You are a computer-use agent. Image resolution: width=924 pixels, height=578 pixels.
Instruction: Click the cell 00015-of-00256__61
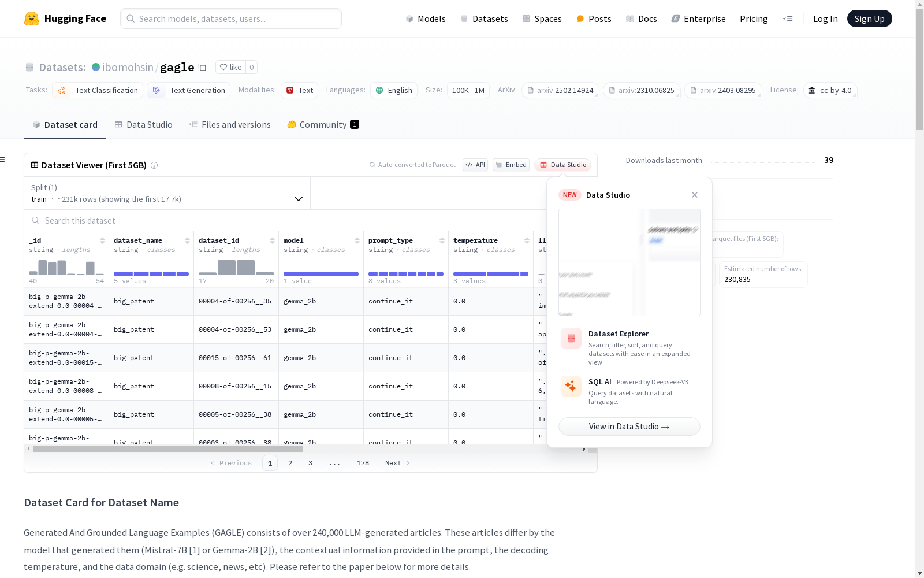coord(235,358)
